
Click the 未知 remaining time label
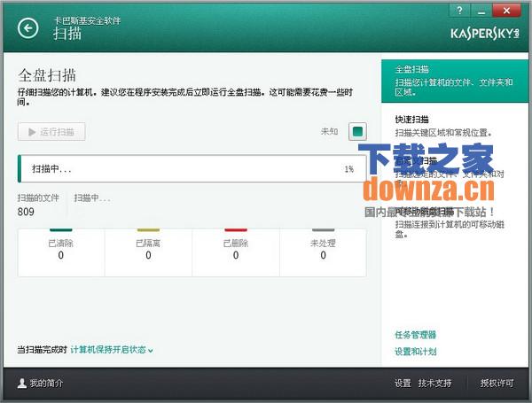pos(330,131)
